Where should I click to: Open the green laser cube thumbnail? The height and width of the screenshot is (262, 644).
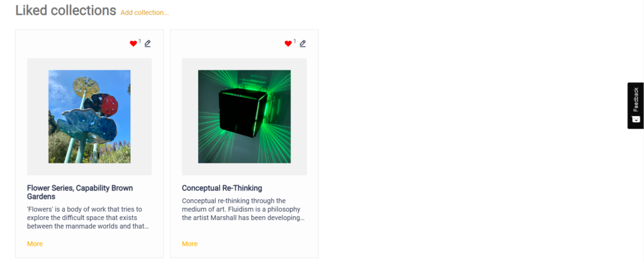(x=245, y=116)
